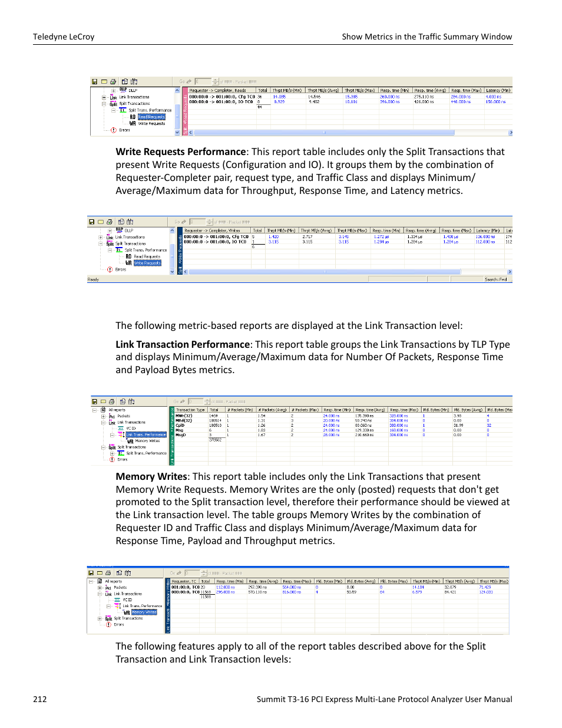The width and height of the screenshot is (562, 728).
Task: Click the Latency (Min) header in Reads table
Action: (x=498, y=90)
